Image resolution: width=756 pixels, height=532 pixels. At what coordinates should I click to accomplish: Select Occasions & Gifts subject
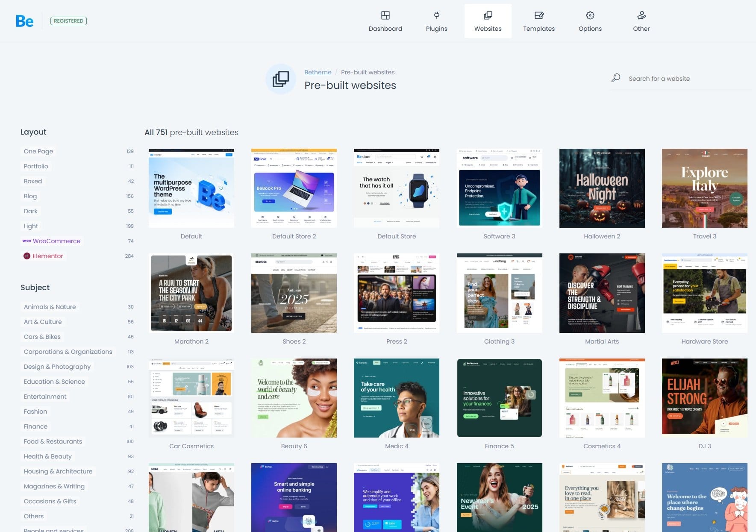(50, 501)
